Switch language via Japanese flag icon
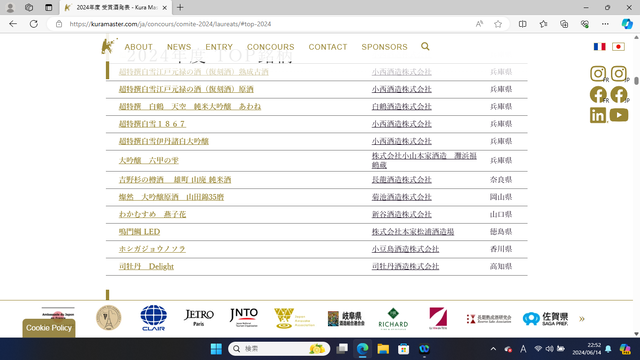Image resolution: width=640 pixels, height=360 pixels. 618,47
